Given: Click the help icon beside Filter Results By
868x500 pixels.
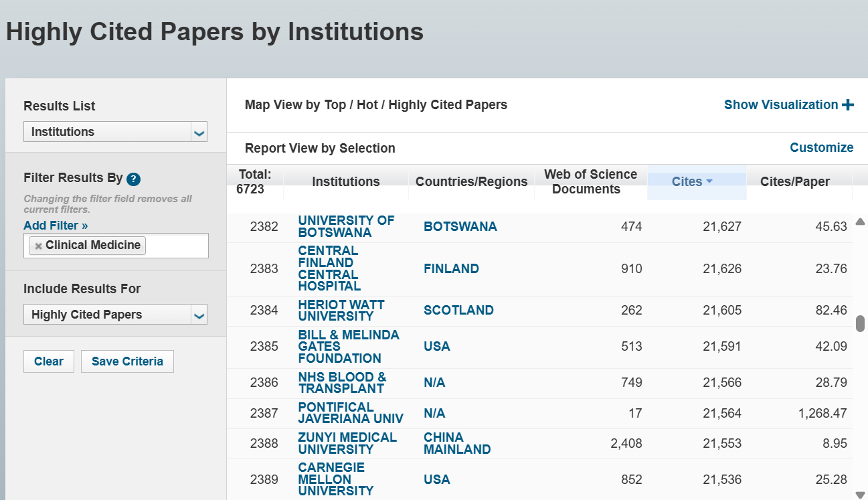Looking at the screenshot, I should (x=134, y=179).
